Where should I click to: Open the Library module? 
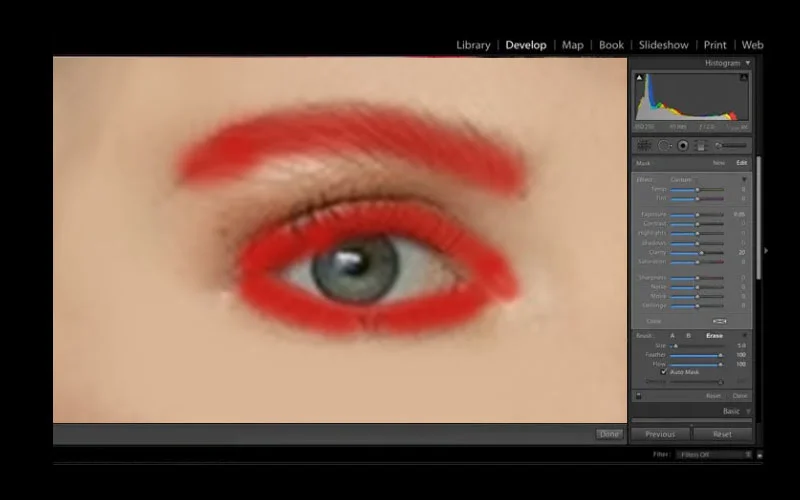click(x=473, y=45)
